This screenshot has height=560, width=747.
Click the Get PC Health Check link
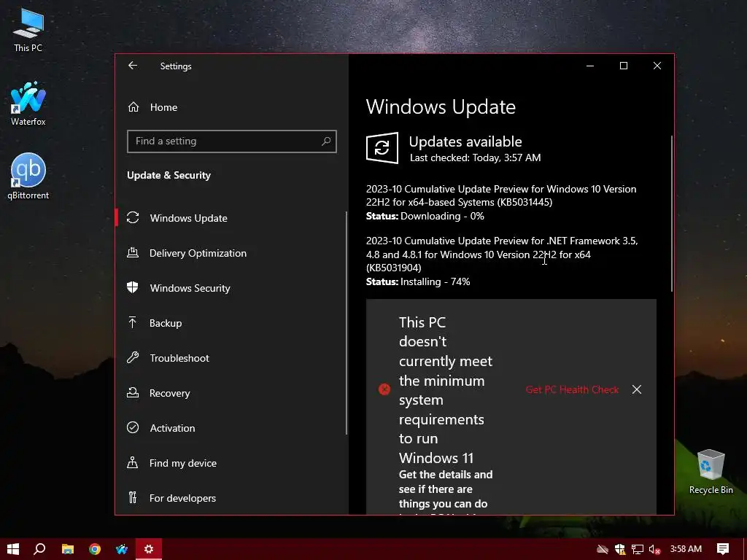click(572, 389)
